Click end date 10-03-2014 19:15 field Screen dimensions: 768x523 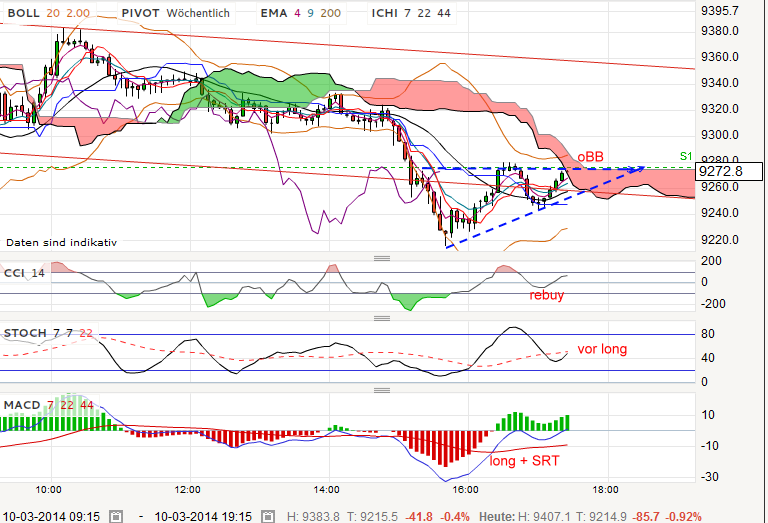pyautogui.click(x=203, y=516)
